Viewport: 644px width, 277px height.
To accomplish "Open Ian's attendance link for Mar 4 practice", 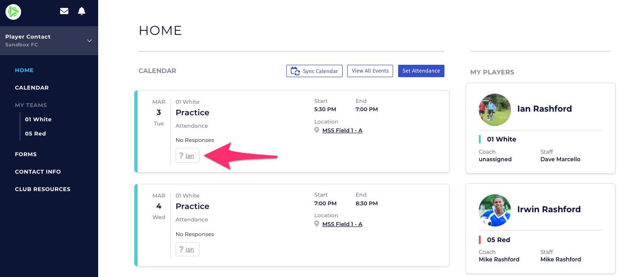I will [x=190, y=249].
